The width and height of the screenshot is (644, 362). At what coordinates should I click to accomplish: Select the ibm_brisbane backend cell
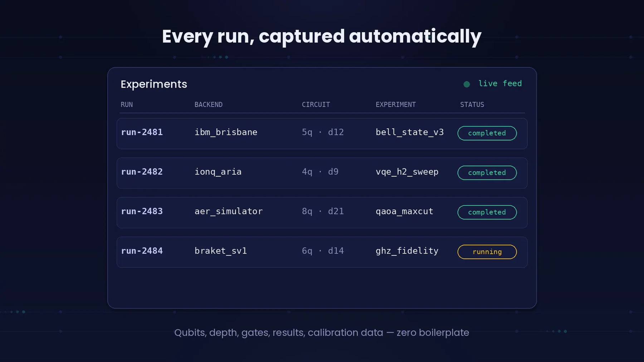coord(226,132)
